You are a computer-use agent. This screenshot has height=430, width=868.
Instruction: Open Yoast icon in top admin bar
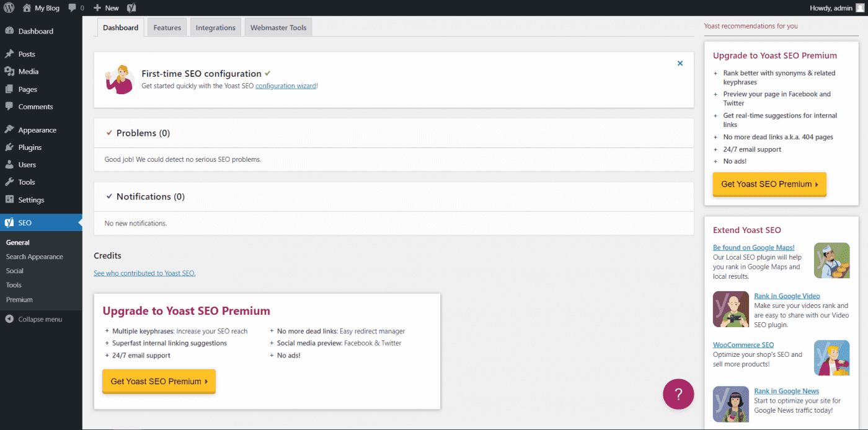coord(131,8)
